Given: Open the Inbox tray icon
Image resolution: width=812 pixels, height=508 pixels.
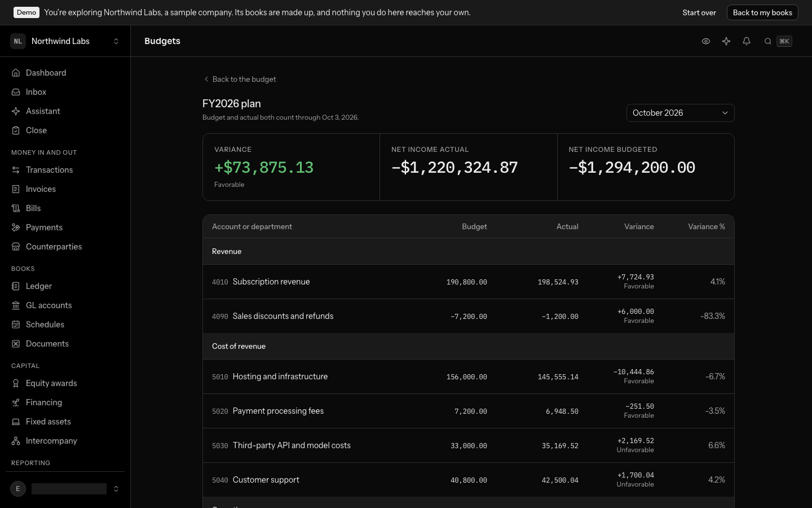Looking at the screenshot, I should coord(16,92).
